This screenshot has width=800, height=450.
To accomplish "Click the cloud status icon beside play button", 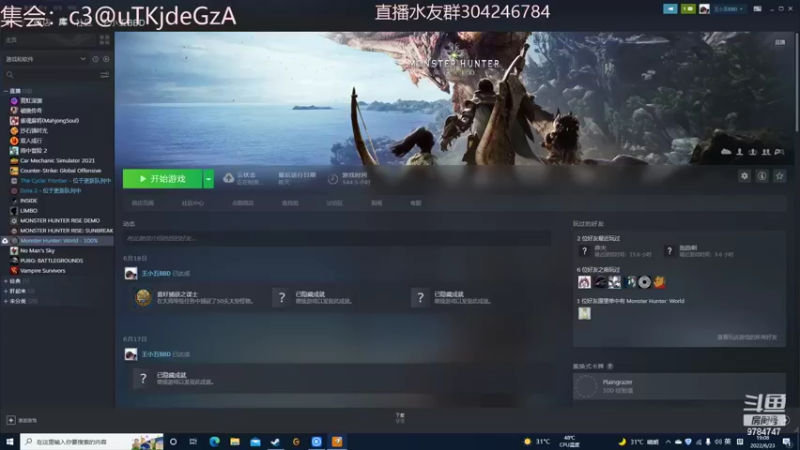I will [x=228, y=178].
